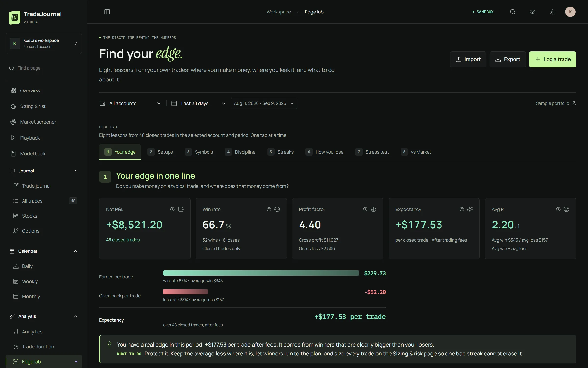Open the Aug 11 - Sep 9 date range picker

[x=264, y=103]
